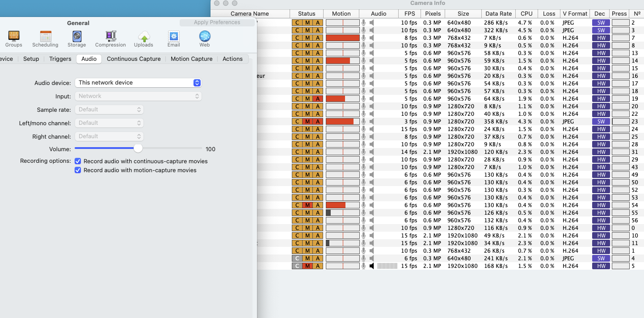Click the Volume slider handle
The width and height of the screenshot is (644, 318).
(138, 148)
